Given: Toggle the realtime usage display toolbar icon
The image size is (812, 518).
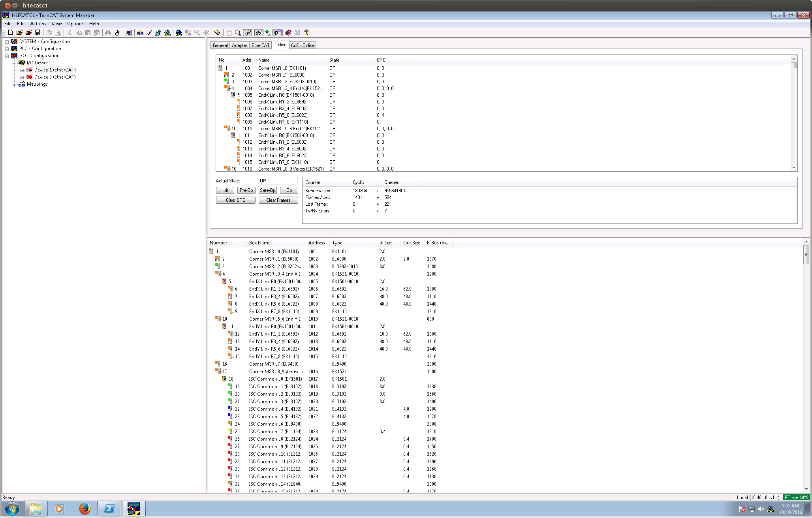Looking at the screenshot, I should [x=248, y=33].
